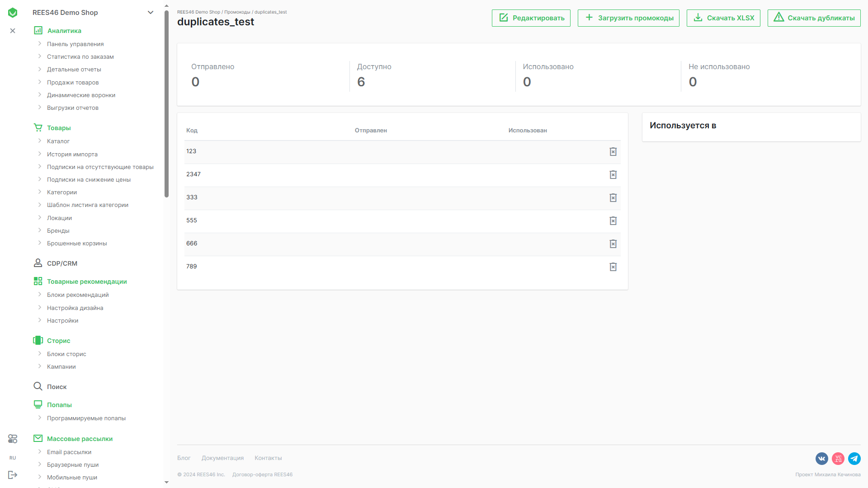Viewport: 868px width, 488px height.
Task: Click Загрузить промокоды button
Action: 628,18
